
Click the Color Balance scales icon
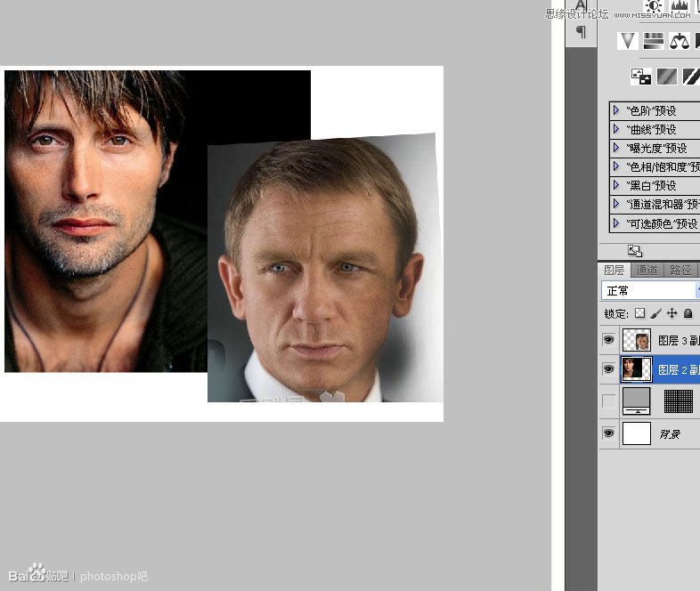(x=679, y=41)
